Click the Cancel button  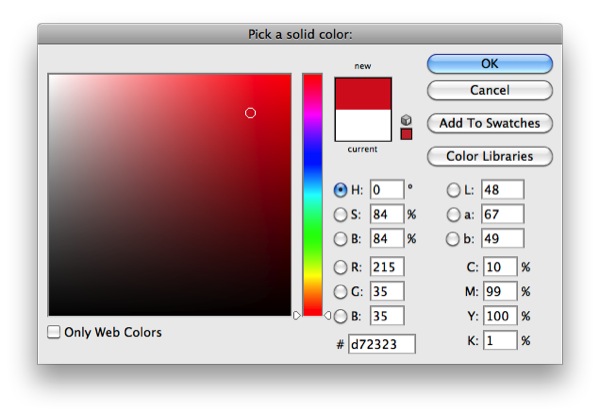pos(490,90)
